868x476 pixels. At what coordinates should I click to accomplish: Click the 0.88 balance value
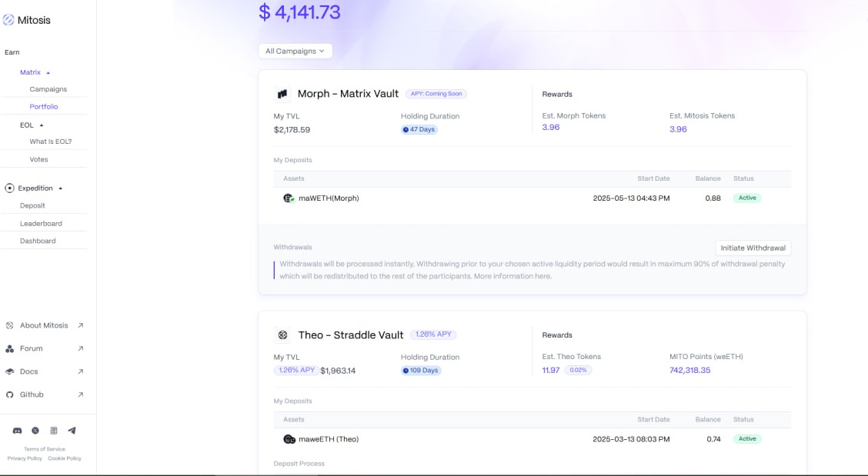713,198
